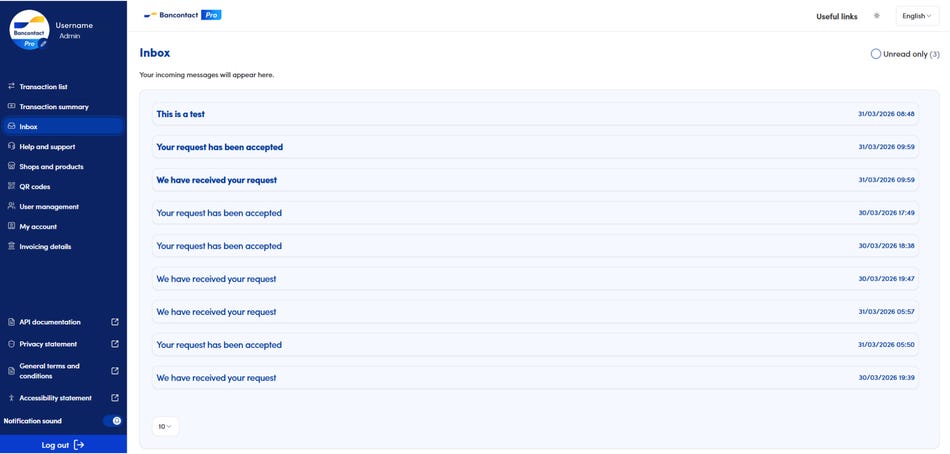Click the 31/03/2026 08:48 timestamp

[x=886, y=114]
